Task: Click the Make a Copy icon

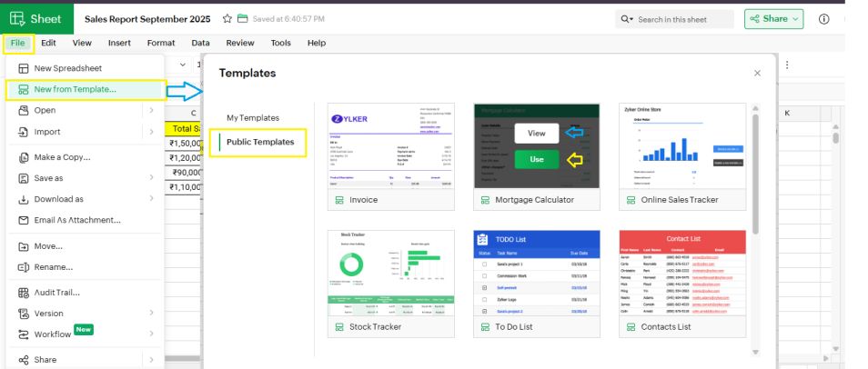Action: 24,157
